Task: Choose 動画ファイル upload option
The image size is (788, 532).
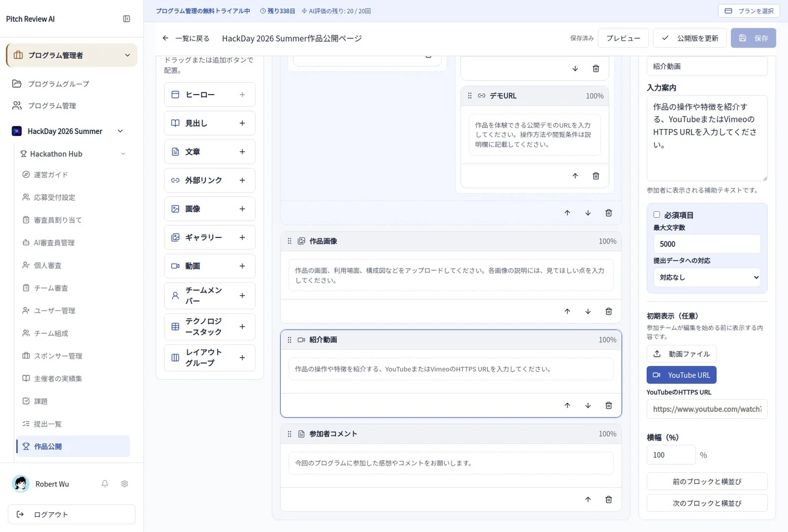Action: [x=681, y=354]
